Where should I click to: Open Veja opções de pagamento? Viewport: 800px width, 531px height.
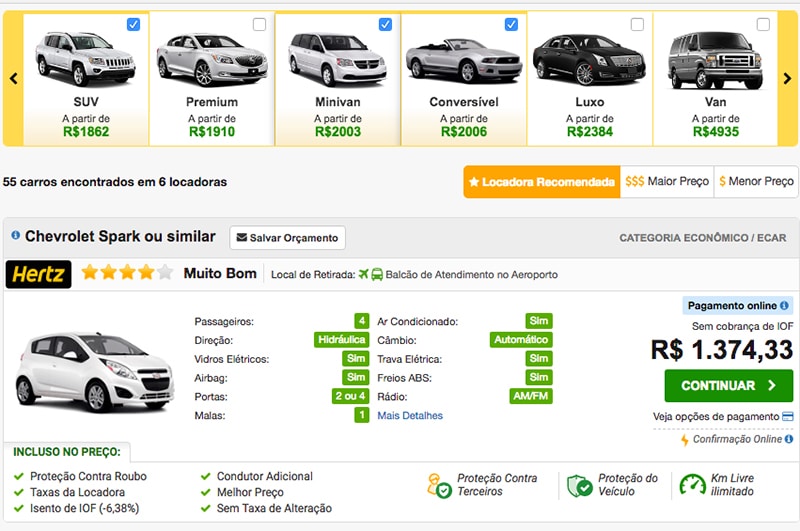click(723, 416)
